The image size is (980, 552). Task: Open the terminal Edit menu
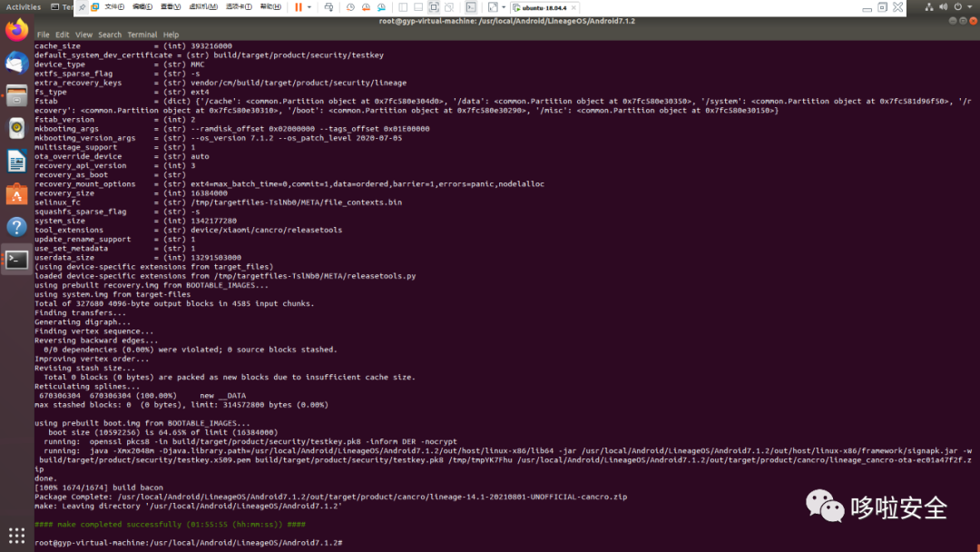coord(62,35)
